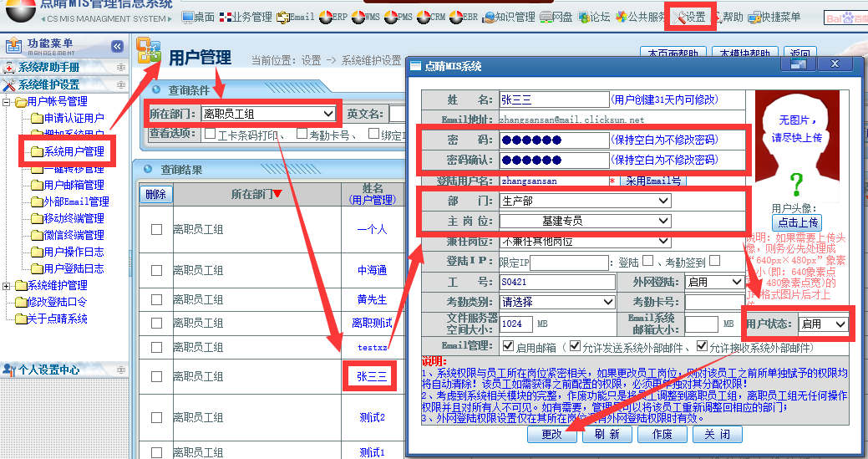
Task: Open the 论坛 forum icon
Action: (x=592, y=17)
